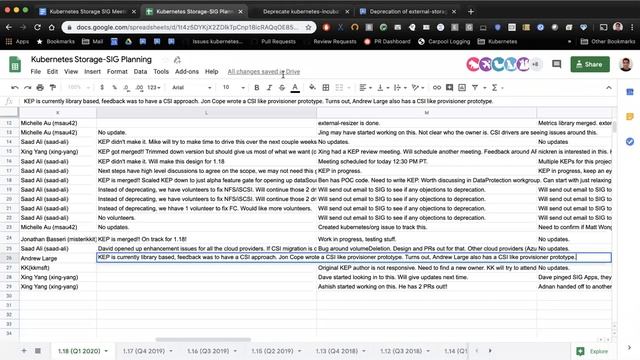Go to Sheets home via green logo
This screenshot has width=640, height=360.
[15, 65]
